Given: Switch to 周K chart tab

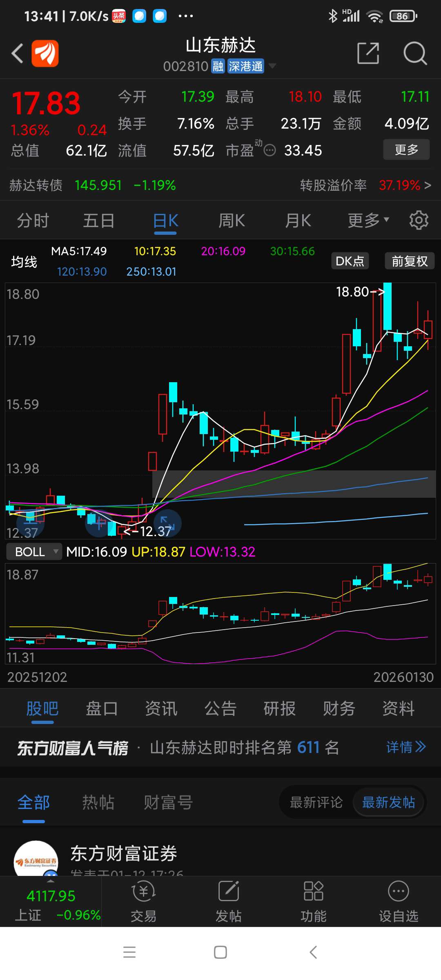Looking at the screenshot, I should (x=232, y=220).
